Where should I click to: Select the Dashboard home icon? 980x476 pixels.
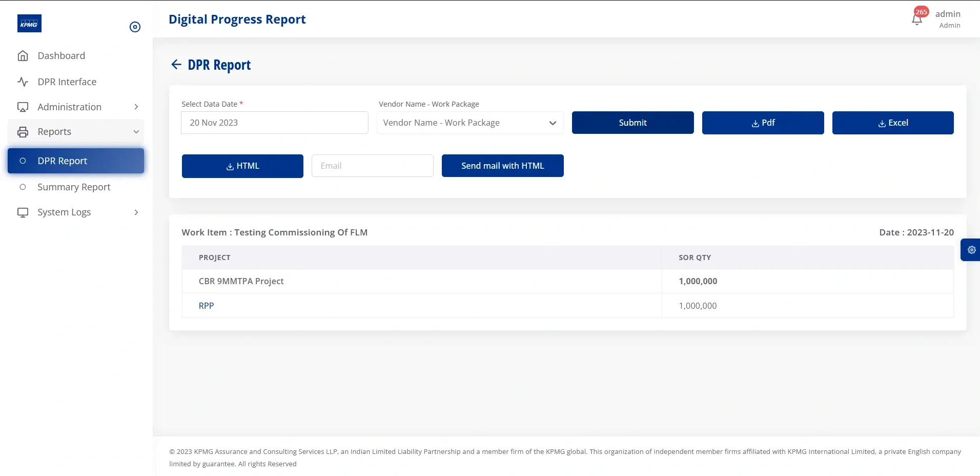(x=23, y=55)
